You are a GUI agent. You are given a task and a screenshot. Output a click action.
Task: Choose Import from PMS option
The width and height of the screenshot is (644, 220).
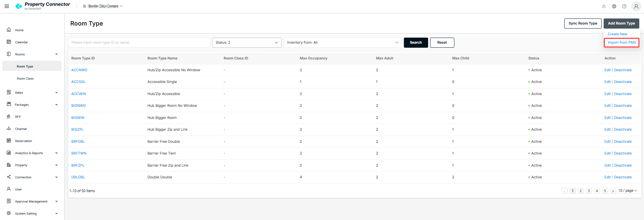622,42
